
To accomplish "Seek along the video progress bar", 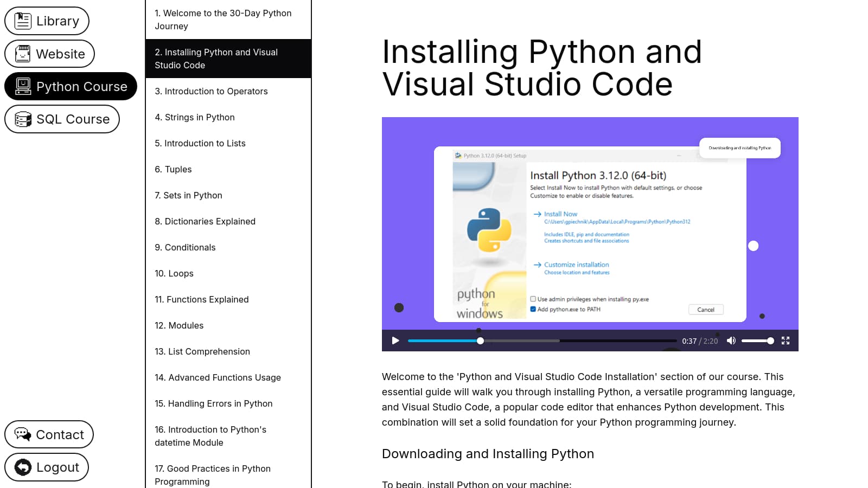I will [542, 341].
